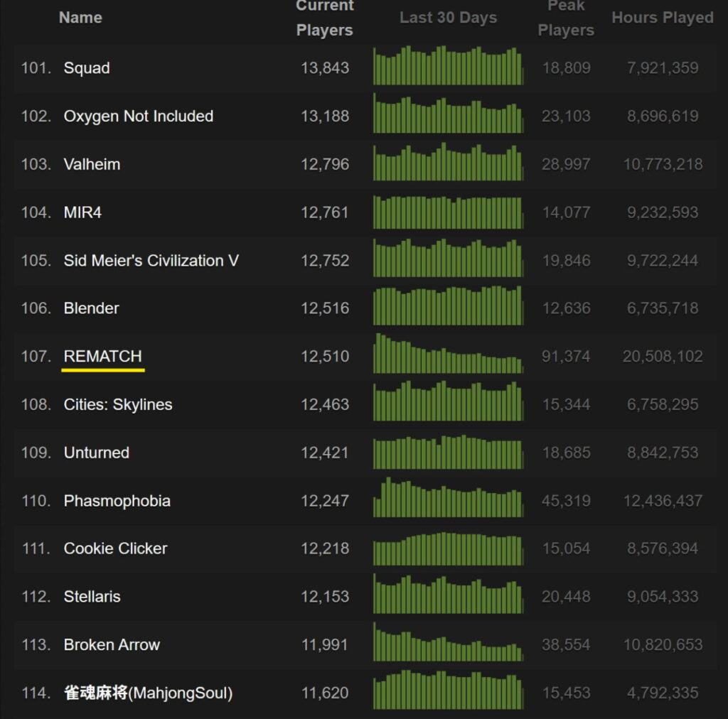Select rank number 101.
728x719 pixels.
click(36, 68)
